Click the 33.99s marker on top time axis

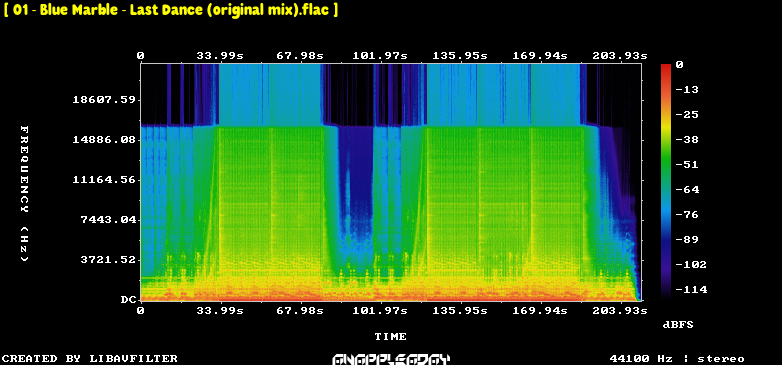pyautogui.click(x=220, y=56)
